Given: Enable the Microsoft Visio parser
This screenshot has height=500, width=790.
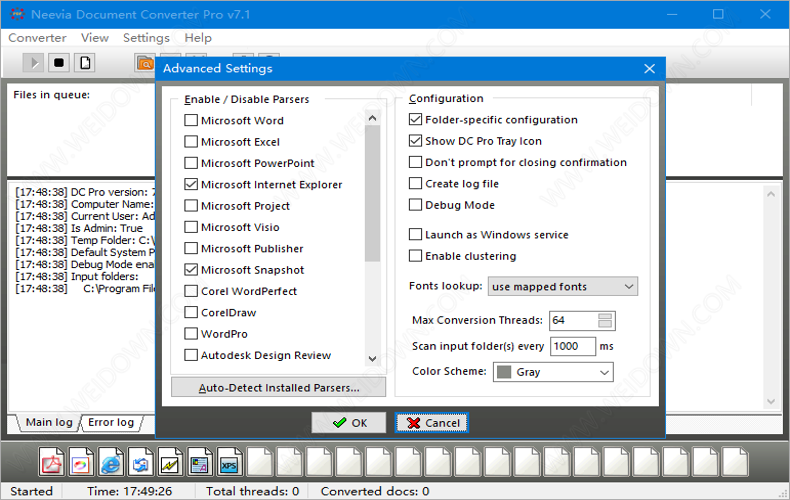Looking at the screenshot, I should point(191,227).
